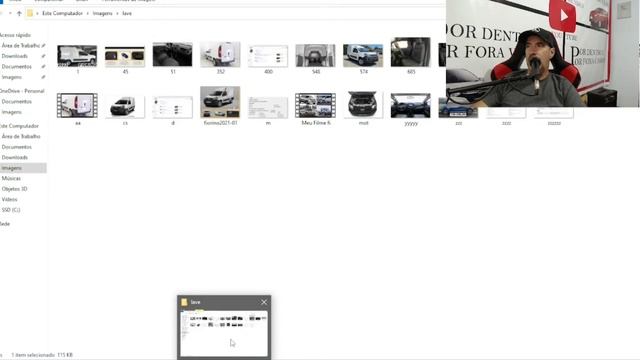This screenshot has width=640, height=360.
Task: Open the image tools ribbon tab
Action: (x=128, y=1)
